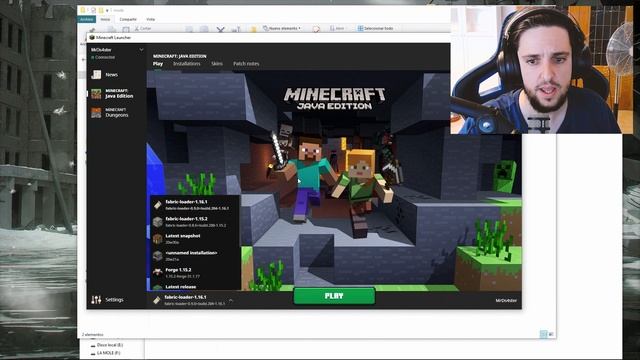Choose Latest snapshot installation
Screen dimensions: 640x360
pos(195,239)
